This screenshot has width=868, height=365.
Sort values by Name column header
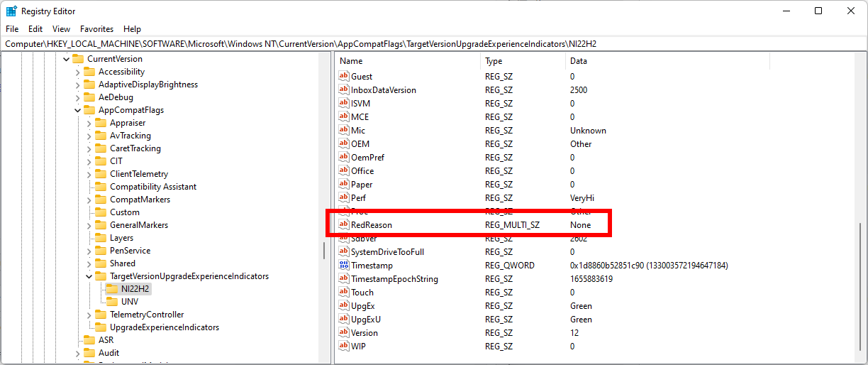point(408,61)
